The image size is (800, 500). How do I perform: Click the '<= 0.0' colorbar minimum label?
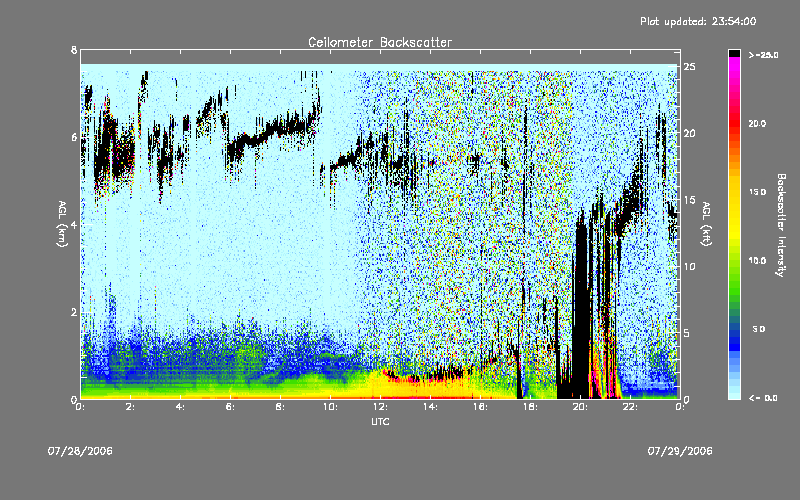tap(763, 398)
